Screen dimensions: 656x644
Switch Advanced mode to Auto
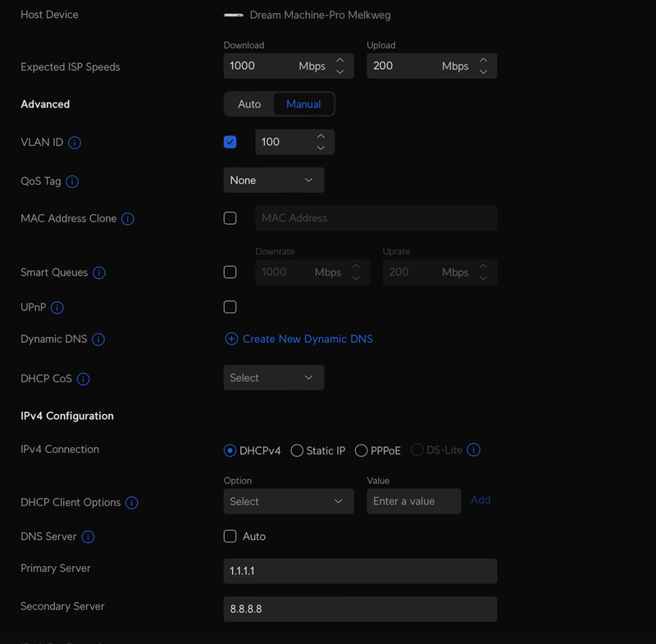pos(249,104)
